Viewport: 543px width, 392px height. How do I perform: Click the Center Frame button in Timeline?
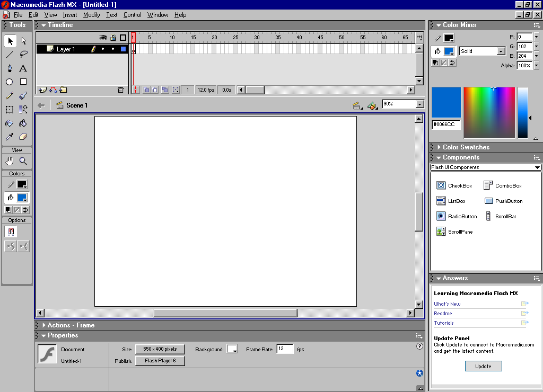click(x=135, y=90)
